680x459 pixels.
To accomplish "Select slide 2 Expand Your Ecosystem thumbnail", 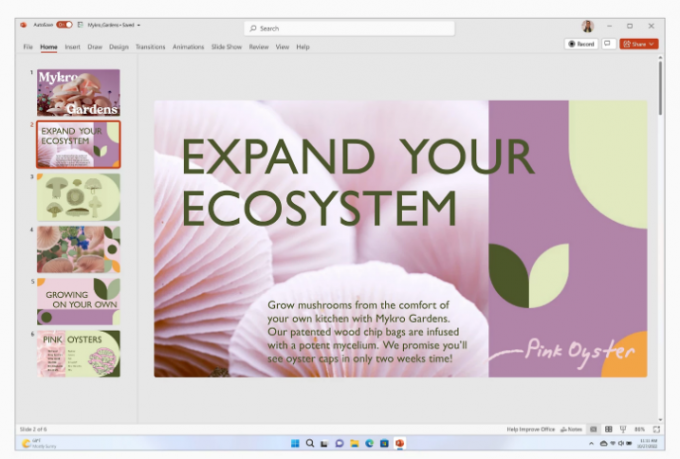I will 78,144.
